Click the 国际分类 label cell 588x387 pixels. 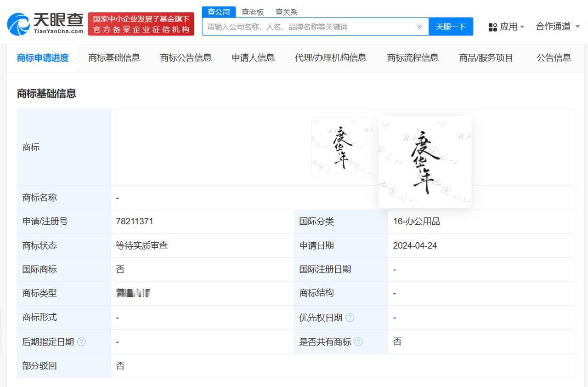341,222
